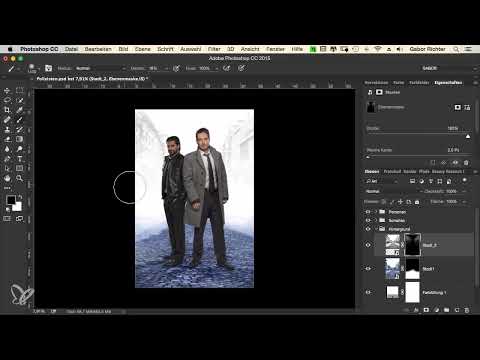Select the Zoom tool

click(x=20, y=178)
